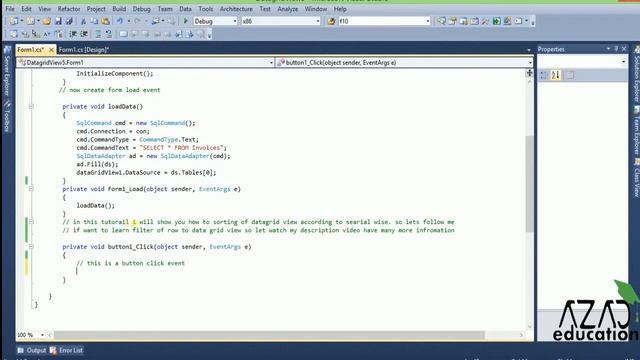640x360 pixels.
Task: Close the Form1.cs tab
Action: [51, 50]
